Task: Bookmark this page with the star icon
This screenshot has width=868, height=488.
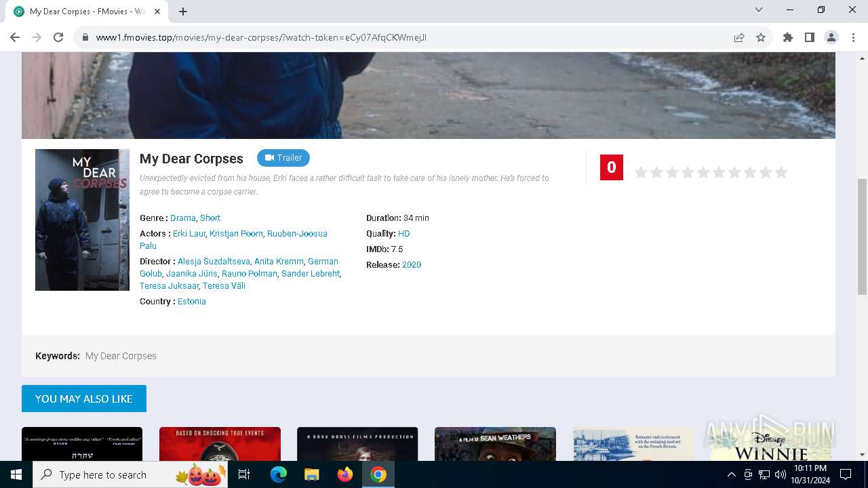Action: click(761, 37)
